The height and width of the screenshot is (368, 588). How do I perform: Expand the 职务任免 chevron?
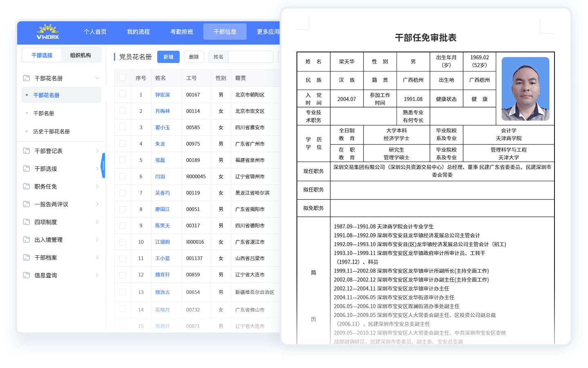tap(97, 186)
